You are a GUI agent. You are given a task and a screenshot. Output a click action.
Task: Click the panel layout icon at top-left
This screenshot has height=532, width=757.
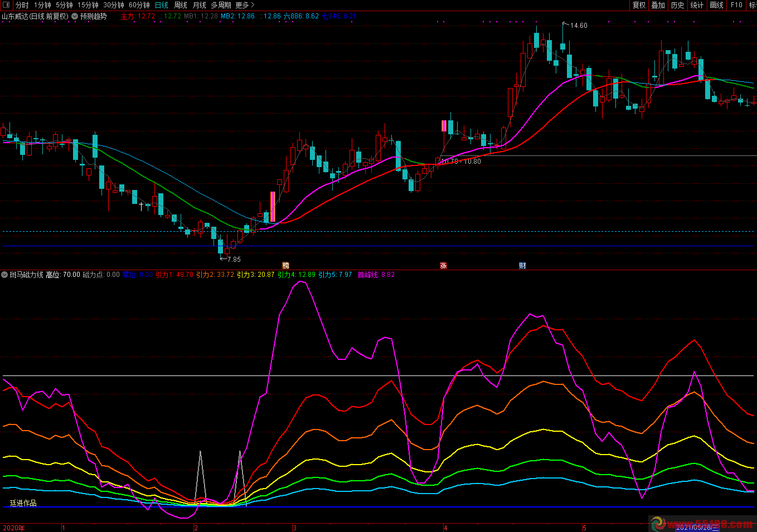point(6,5)
